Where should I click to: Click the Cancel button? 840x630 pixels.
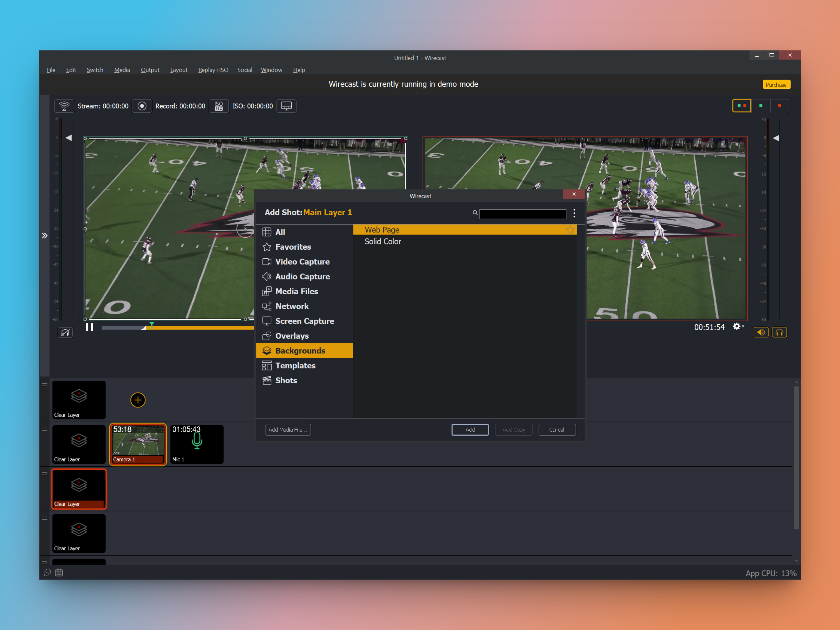pos(557,430)
